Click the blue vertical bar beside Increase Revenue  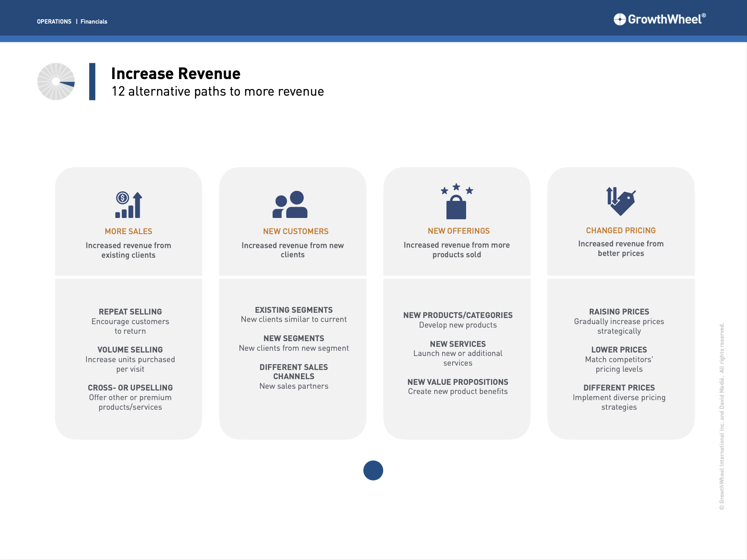(92, 82)
